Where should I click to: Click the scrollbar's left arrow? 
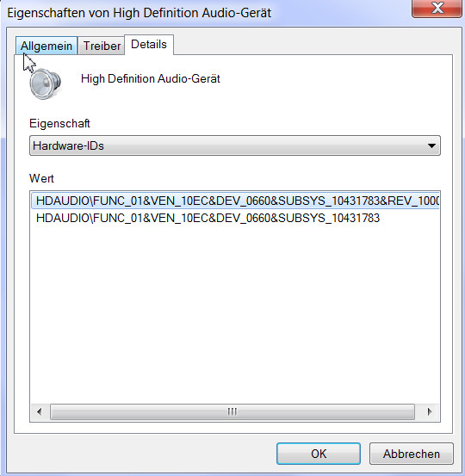pos(39,412)
